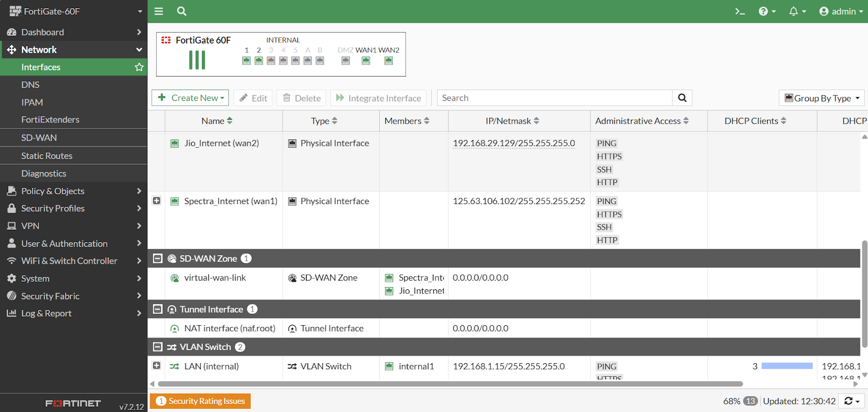This screenshot has height=412, width=868.
Task: Open the CLI console icon
Action: pyautogui.click(x=740, y=11)
